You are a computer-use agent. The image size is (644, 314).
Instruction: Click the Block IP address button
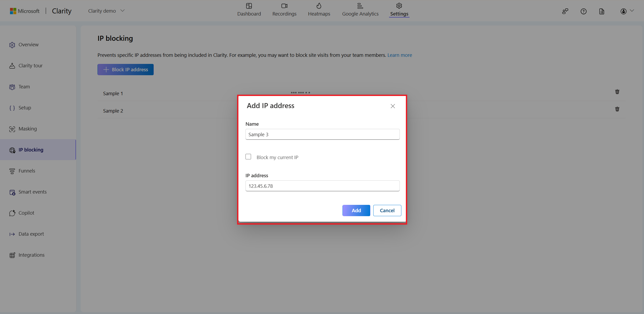[125, 69]
